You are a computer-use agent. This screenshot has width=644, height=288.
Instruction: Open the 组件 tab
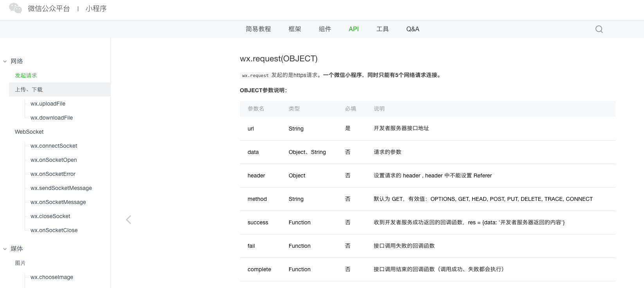[x=325, y=29]
